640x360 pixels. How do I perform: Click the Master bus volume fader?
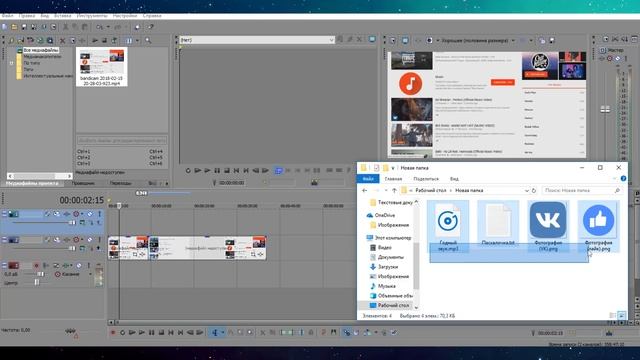point(605,109)
